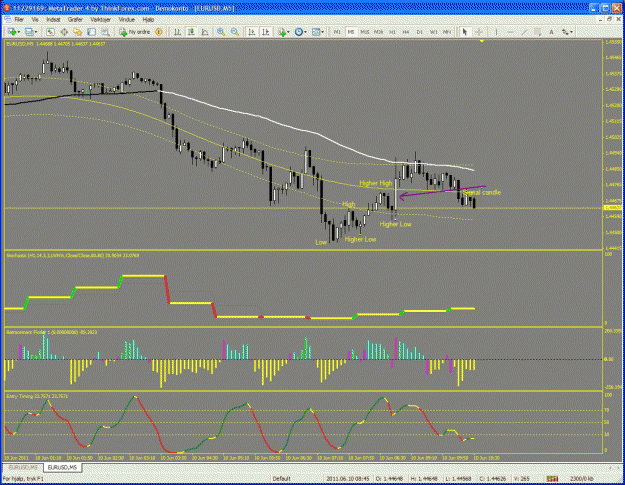
Task: Open the Periods clock icon
Action: pos(299,32)
